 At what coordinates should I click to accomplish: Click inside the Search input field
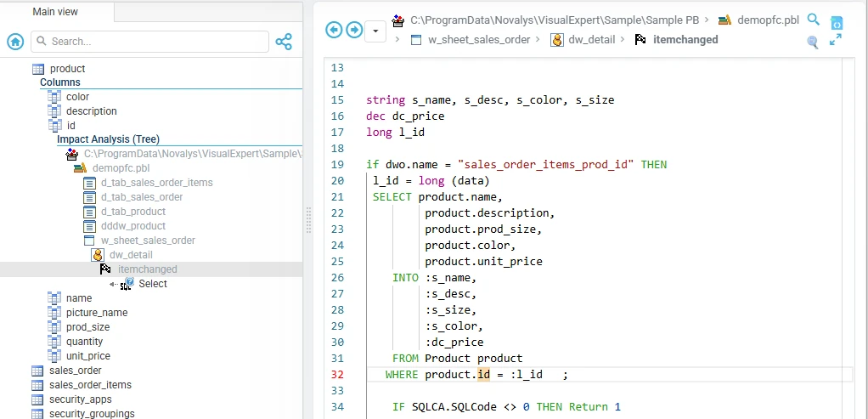click(x=150, y=42)
